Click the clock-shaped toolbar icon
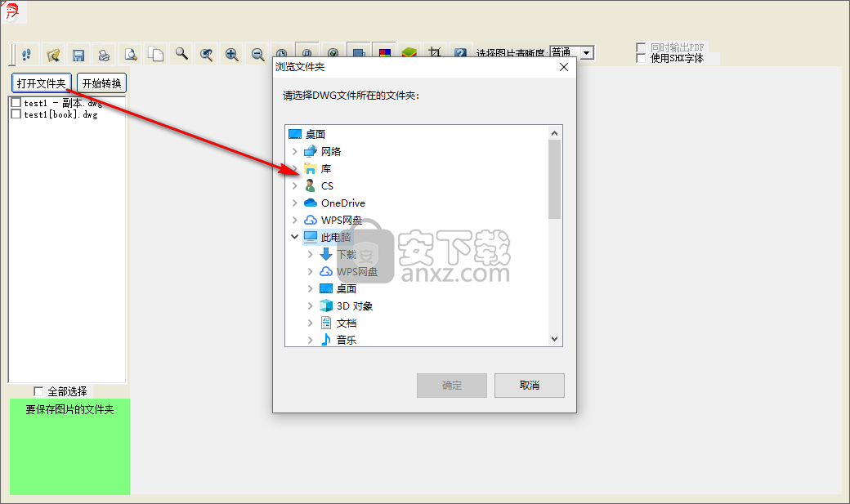This screenshot has height=504, width=850. click(281, 53)
